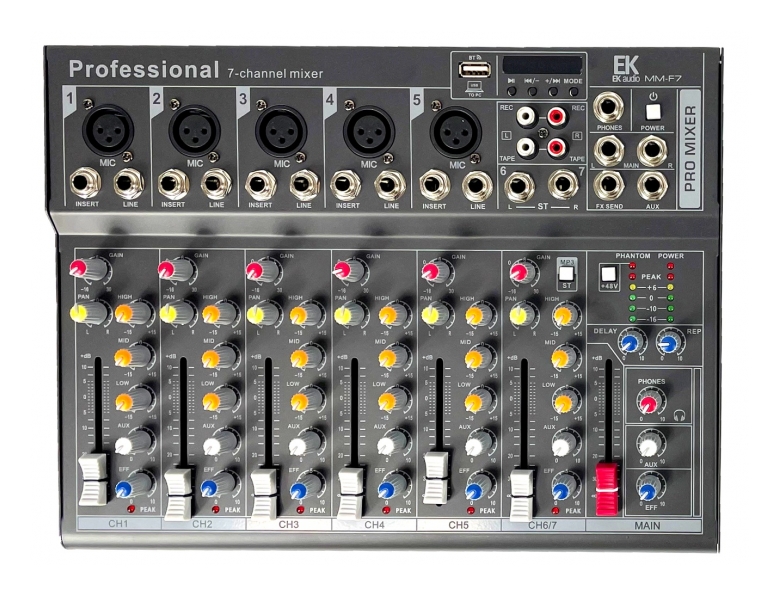Click the USB port under BT
Image resolution: width=779 pixels, height=595 pixels.
473,71
